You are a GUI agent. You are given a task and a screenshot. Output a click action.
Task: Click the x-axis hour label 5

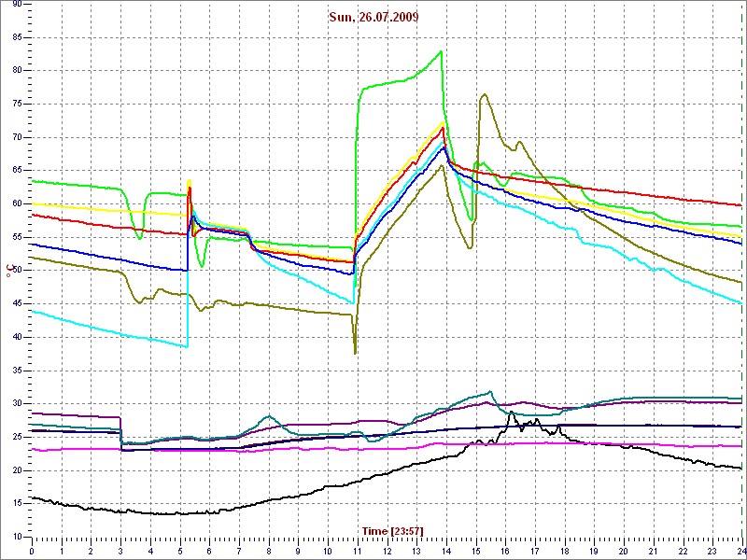180,551
